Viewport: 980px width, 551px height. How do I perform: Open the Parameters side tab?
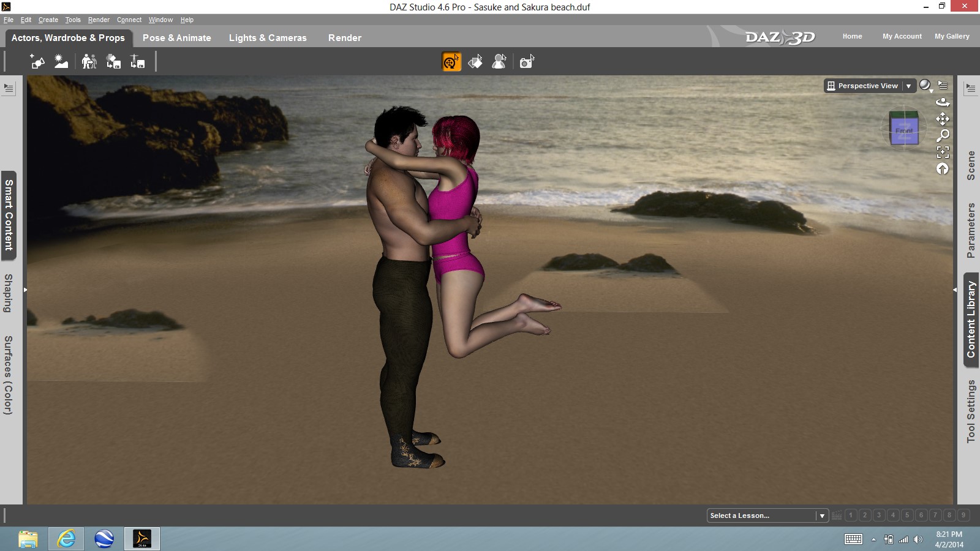tap(971, 230)
